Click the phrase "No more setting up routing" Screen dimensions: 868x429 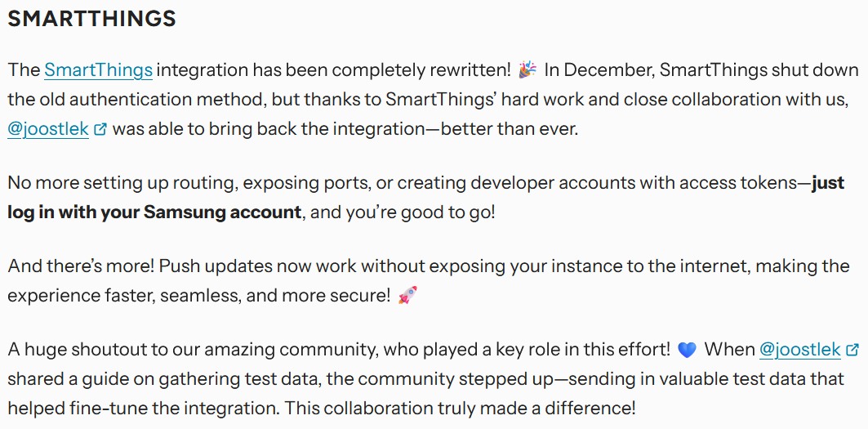coord(122,183)
